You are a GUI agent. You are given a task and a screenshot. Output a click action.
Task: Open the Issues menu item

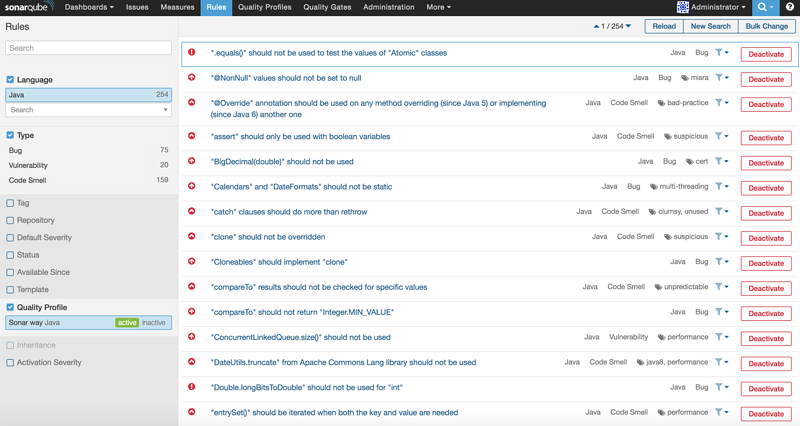(x=137, y=7)
